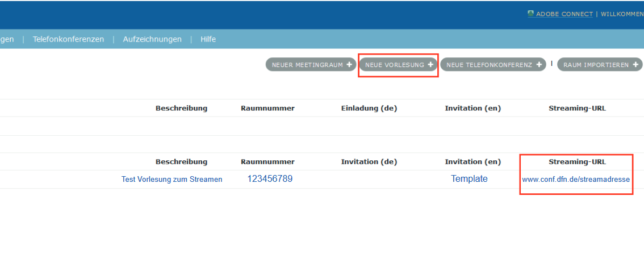Open the Telefonkonferenzen menu item
This screenshot has width=644, height=258.
(68, 39)
